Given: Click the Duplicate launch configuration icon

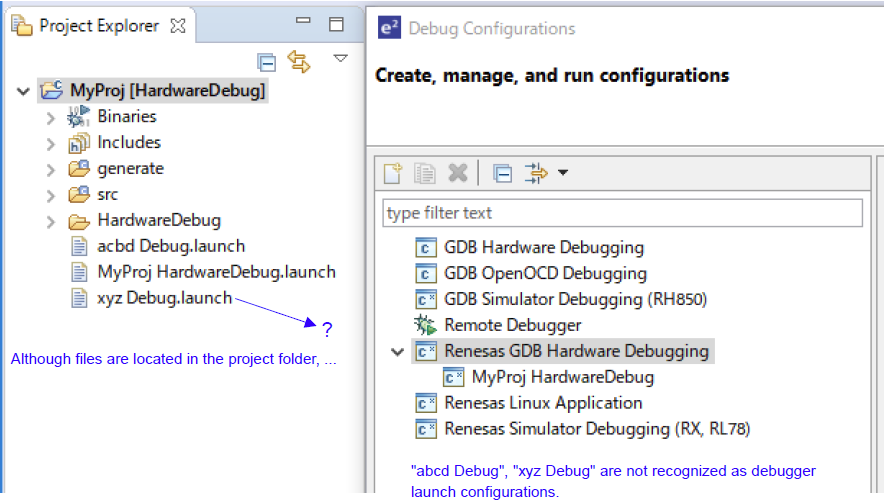Looking at the screenshot, I should pos(425,174).
